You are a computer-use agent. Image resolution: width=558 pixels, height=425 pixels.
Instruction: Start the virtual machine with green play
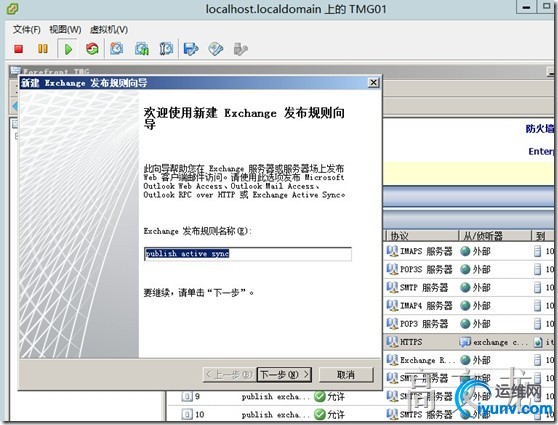(x=68, y=49)
